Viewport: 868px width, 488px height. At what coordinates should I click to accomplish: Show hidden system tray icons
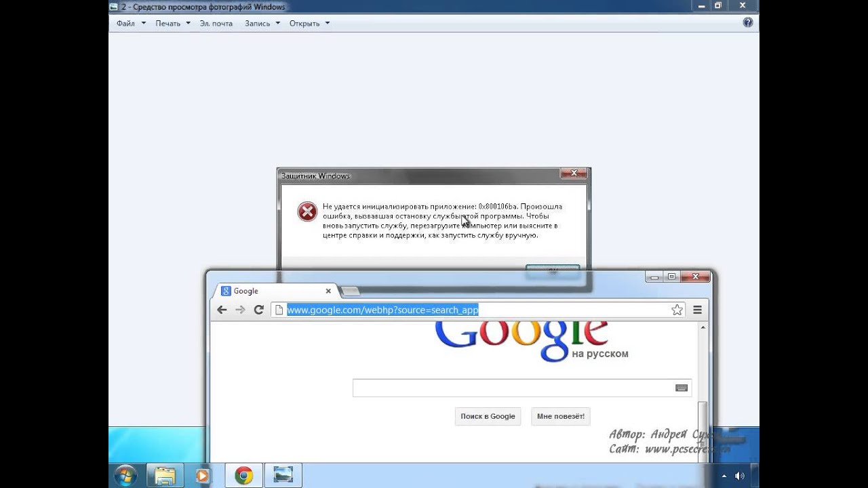click(723, 476)
